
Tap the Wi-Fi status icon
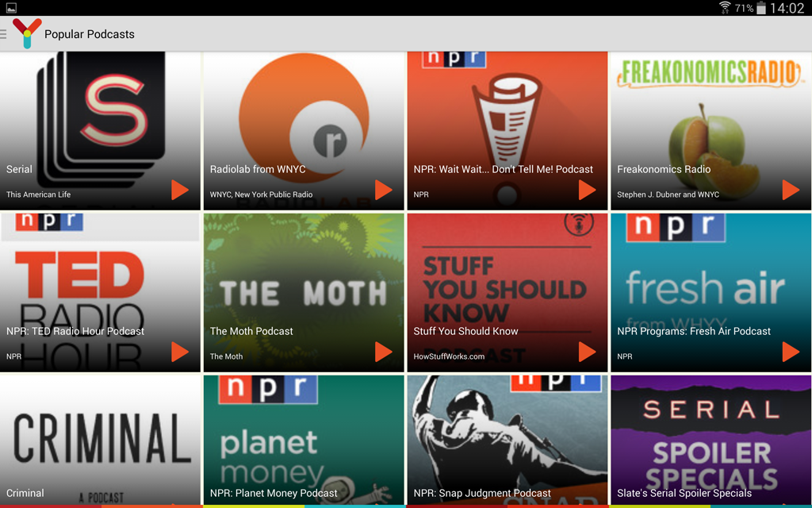click(x=725, y=8)
